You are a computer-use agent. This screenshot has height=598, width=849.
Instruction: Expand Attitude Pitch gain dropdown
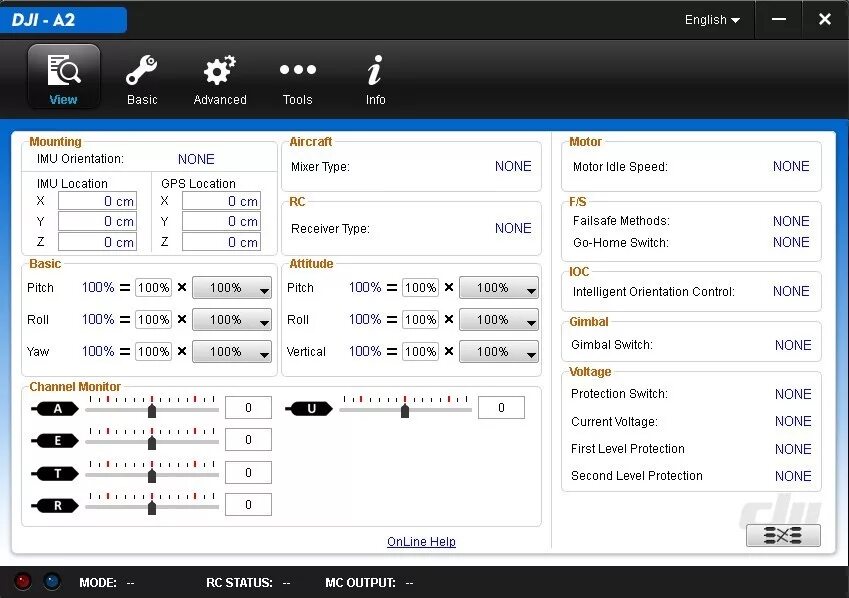coord(499,288)
